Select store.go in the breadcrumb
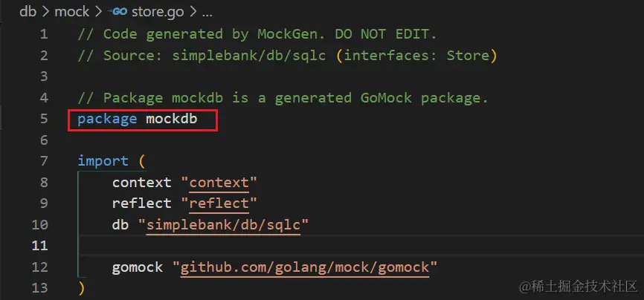 click(x=158, y=12)
